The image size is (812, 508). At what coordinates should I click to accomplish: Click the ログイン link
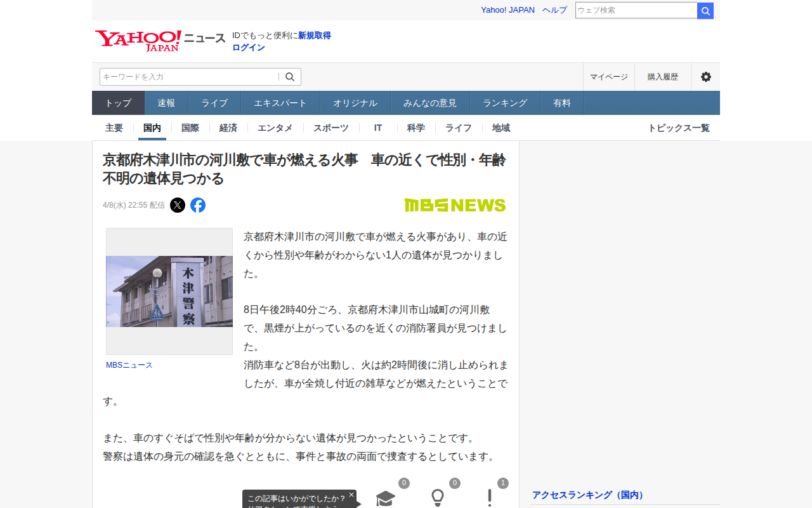(249, 48)
